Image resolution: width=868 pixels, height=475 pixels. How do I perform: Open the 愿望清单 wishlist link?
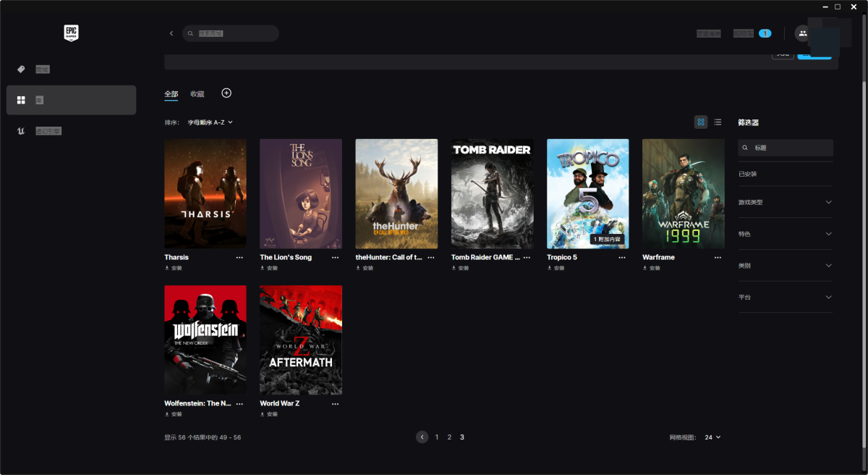click(709, 33)
